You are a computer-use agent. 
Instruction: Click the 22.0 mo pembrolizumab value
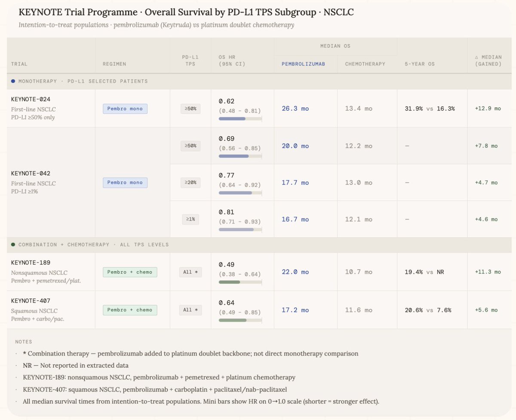tap(295, 272)
